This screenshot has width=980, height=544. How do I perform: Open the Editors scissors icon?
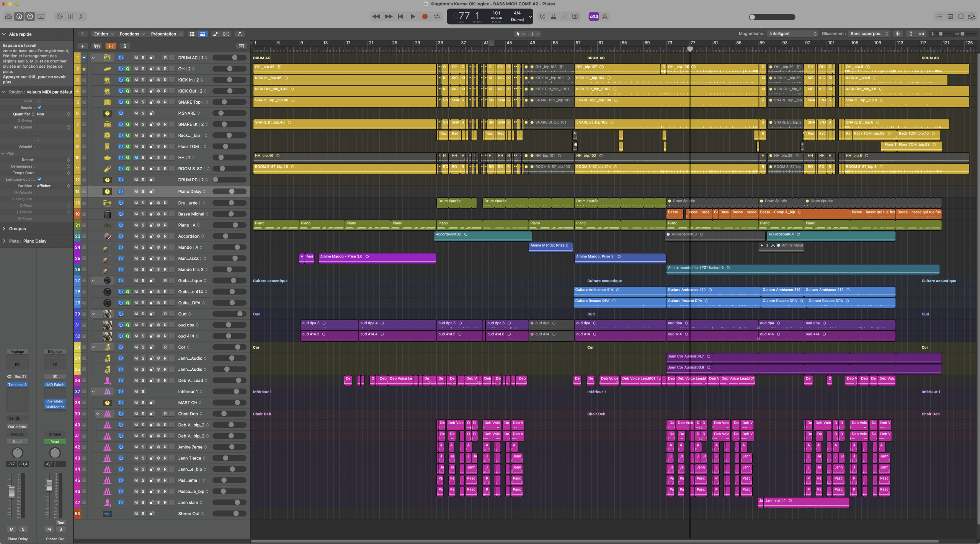point(81,16)
